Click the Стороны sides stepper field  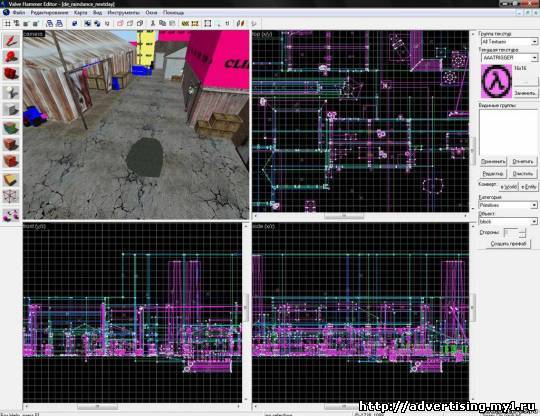click(x=511, y=233)
